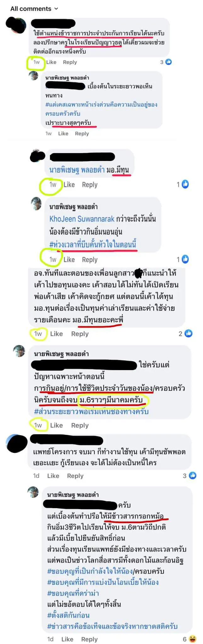Open the KhoJeen Suwannarak mention link
Image resolution: width=203 pixels, height=644 pixels.
coord(82,219)
